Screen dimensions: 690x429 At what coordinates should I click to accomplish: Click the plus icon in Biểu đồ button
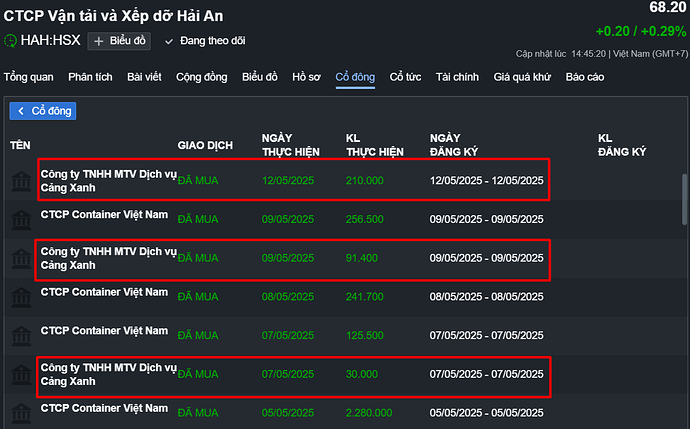[x=99, y=41]
